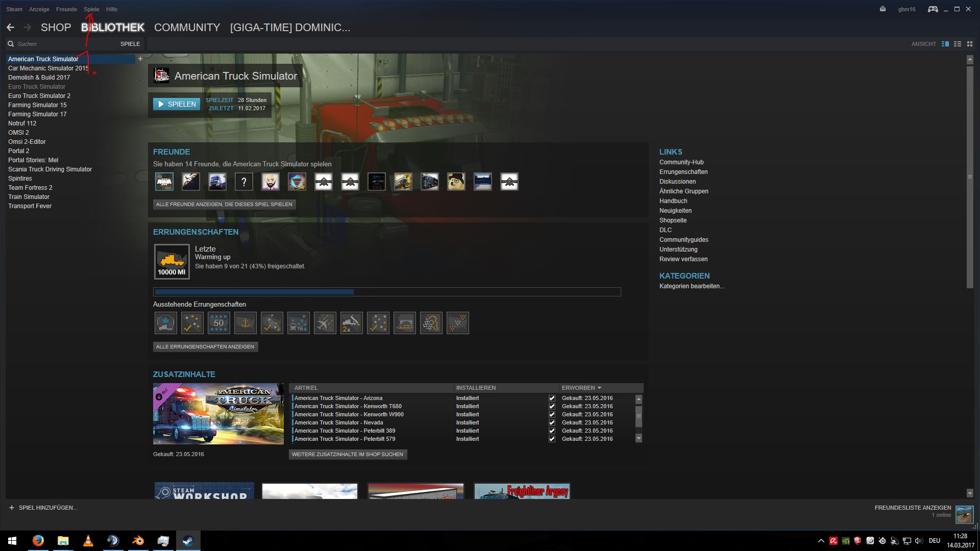Toggle the Kenworth W900 DLC checkbox
The image size is (980, 551).
coord(552,414)
